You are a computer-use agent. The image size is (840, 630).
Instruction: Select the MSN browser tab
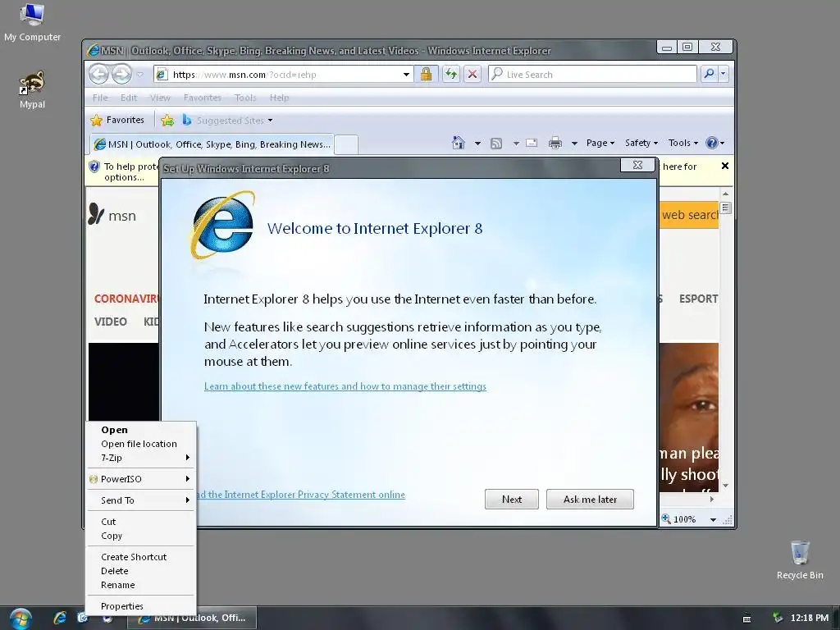pyautogui.click(x=212, y=144)
